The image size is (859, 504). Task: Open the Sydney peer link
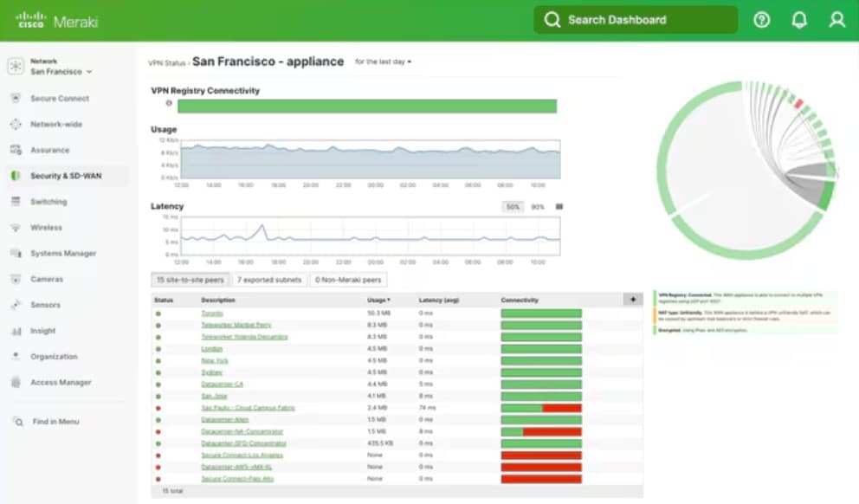point(211,372)
